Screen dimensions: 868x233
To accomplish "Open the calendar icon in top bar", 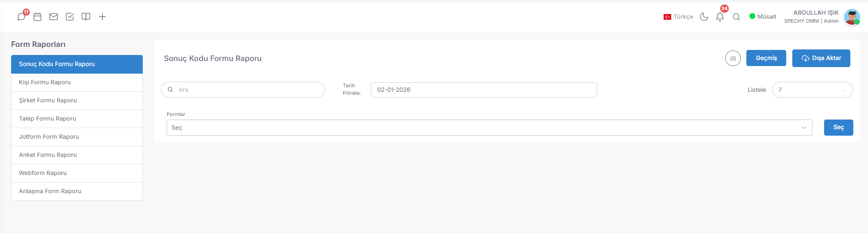I will pyautogui.click(x=37, y=17).
